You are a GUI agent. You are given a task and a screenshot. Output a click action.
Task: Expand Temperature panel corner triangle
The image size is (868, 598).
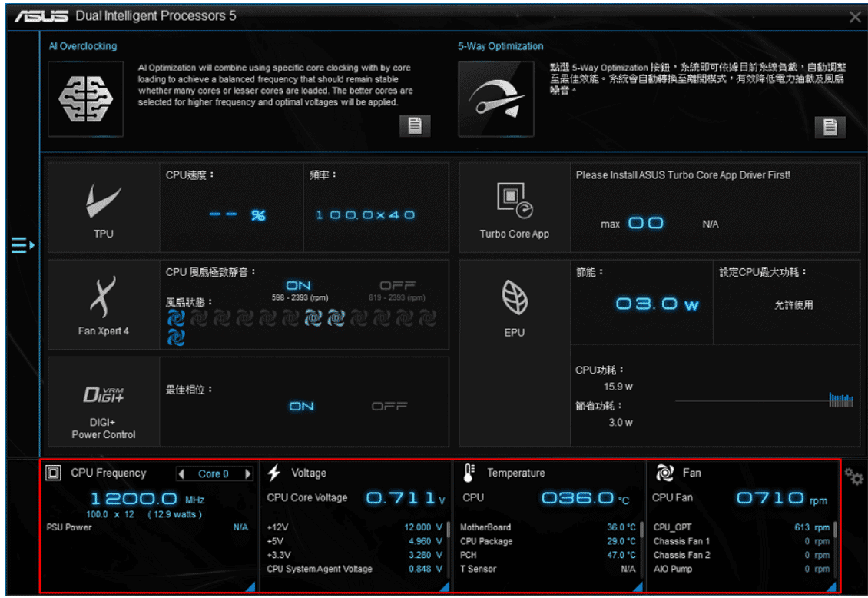click(x=638, y=586)
